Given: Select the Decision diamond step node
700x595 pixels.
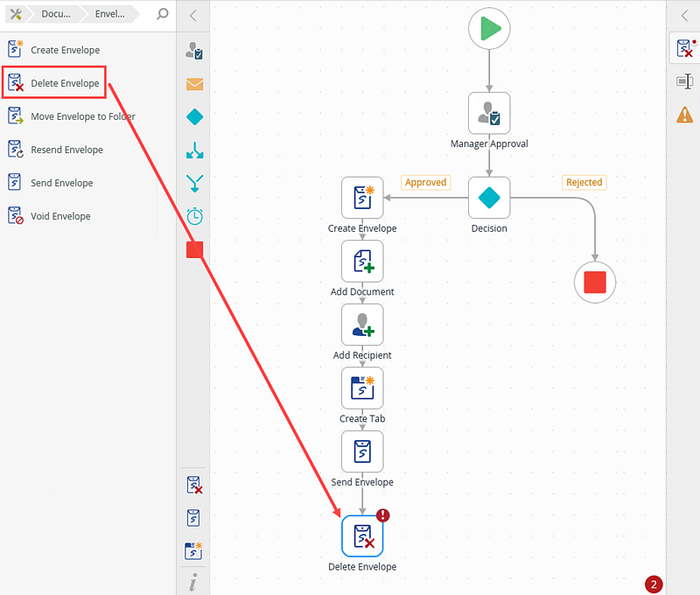Looking at the screenshot, I should coord(489,198).
